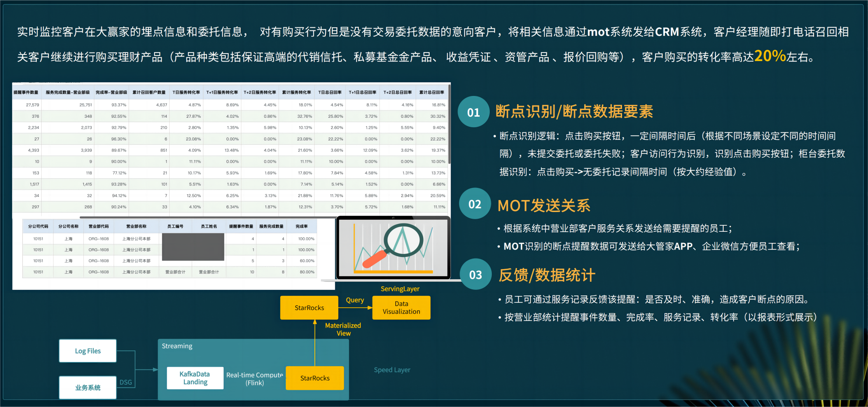
Task: Click the 完成率 header in lower table
Action: 301,226
